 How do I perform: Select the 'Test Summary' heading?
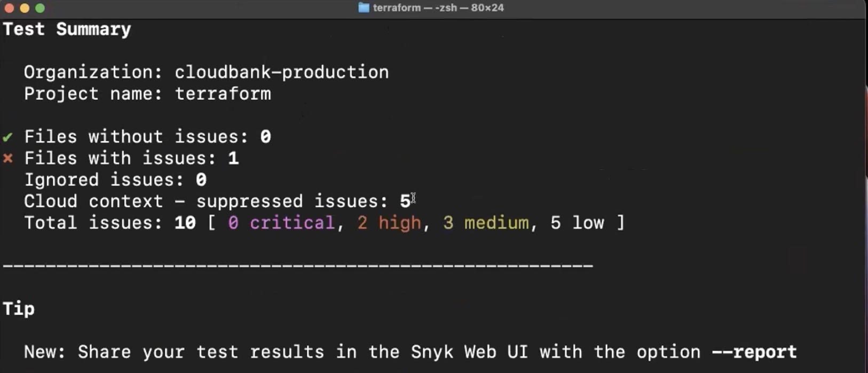click(67, 29)
